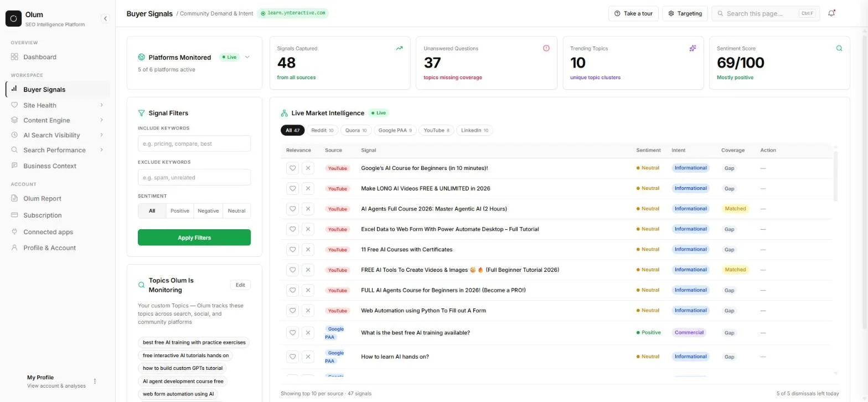Select the Positive sentiment filter
Image resolution: width=868 pixels, height=402 pixels.
click(x=180, y=211)
